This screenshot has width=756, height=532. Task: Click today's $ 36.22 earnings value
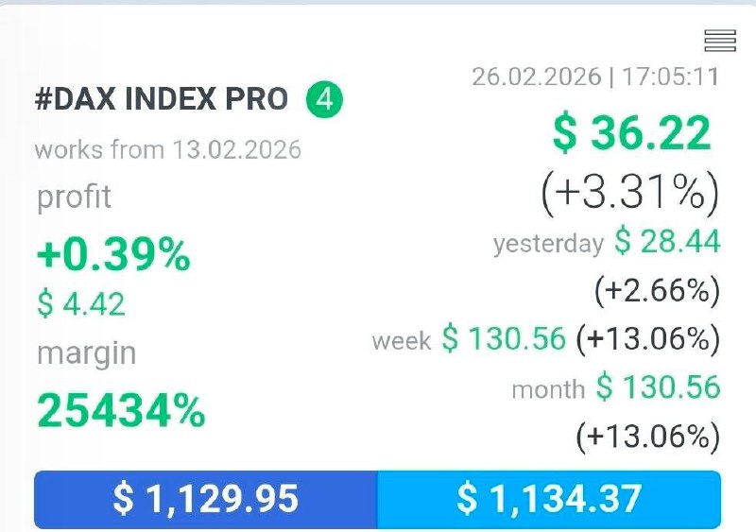pos(631,134)
